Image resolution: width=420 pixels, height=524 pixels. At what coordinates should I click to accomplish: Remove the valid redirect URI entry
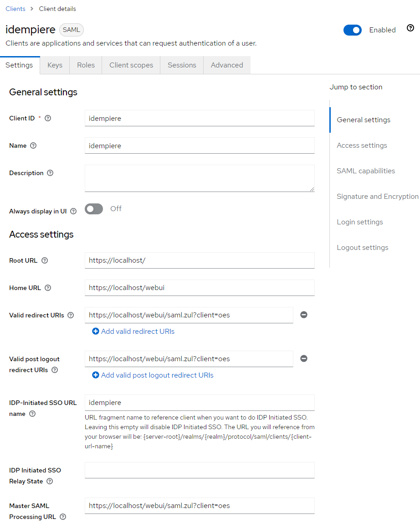pos(303,315)
